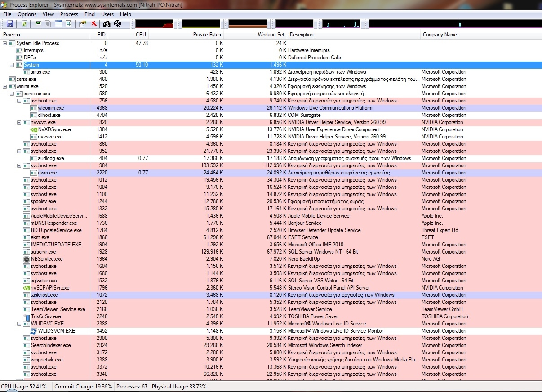Click the csrss.exe process icon
This screenshot has height=392, width=542.
[x=12, y=79]
